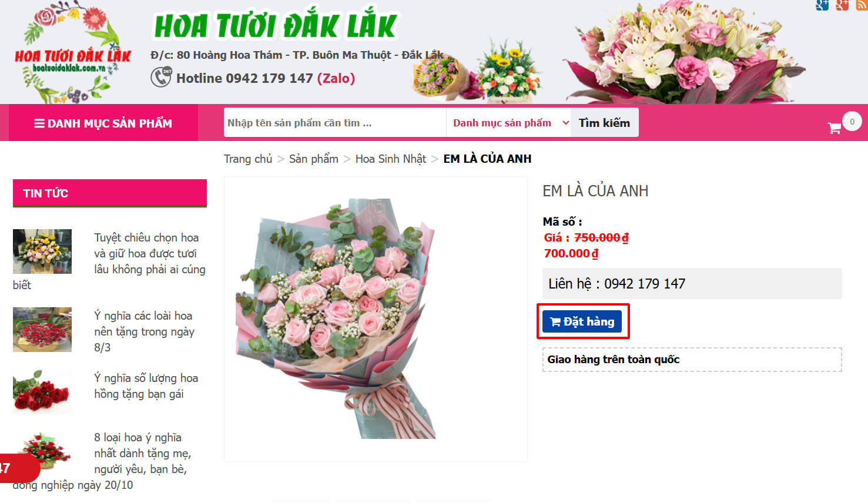Read article Ý nghĩa số lượng hoa hồng
The height and width of the screenshot is (503, 868).
[x=146, y=386]
